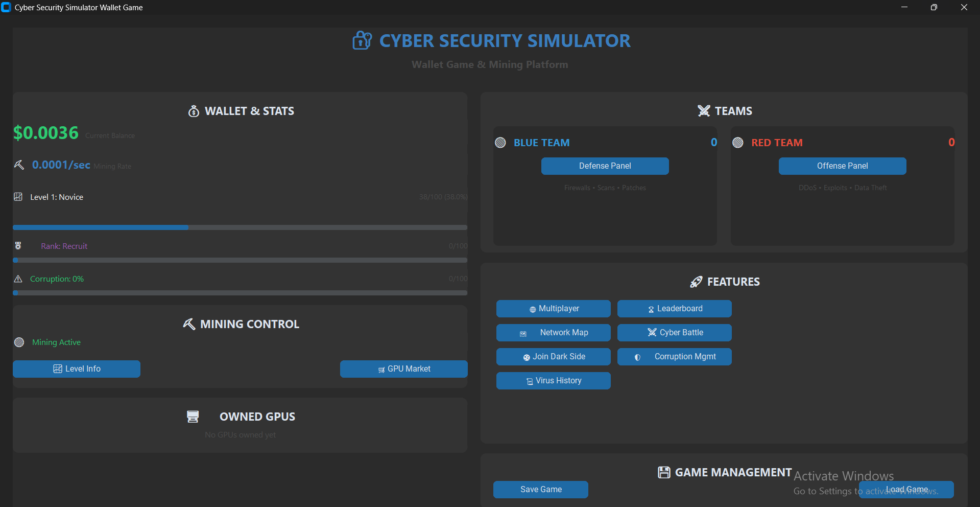The width and height of the screenshot is (980, 507).
Task: Show the Virus History
Action: pyautogui.click(x=553, y=381)
